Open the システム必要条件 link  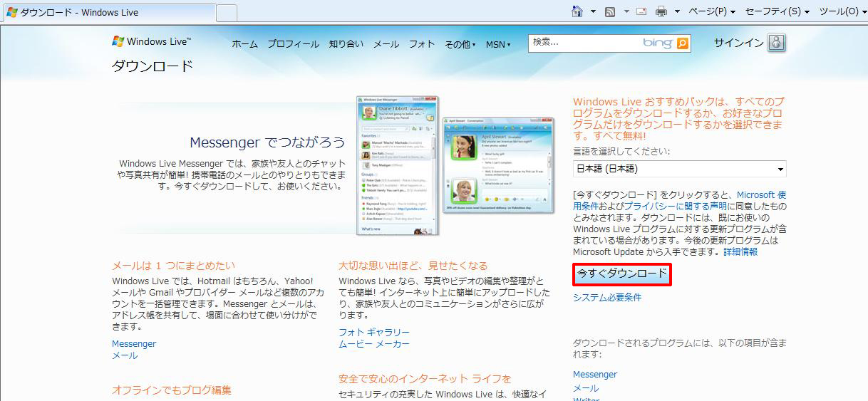click(x=607, y=297)
